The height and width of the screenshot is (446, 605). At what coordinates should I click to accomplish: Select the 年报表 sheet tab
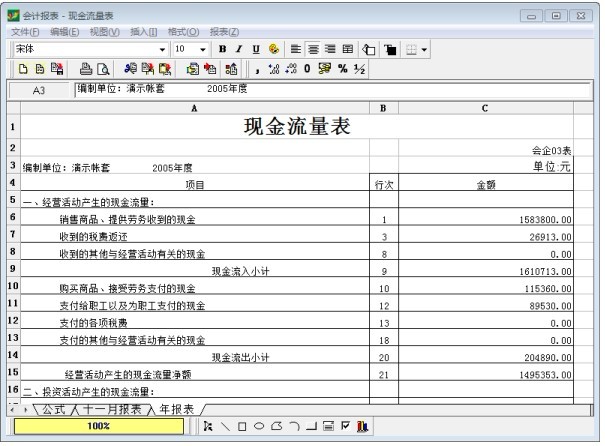tap(177, 410)
